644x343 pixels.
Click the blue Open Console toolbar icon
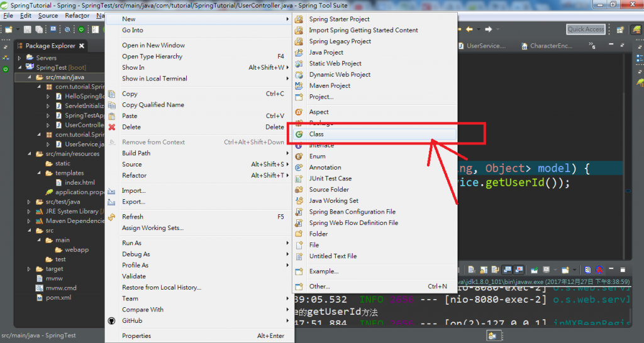pos(53,29)
